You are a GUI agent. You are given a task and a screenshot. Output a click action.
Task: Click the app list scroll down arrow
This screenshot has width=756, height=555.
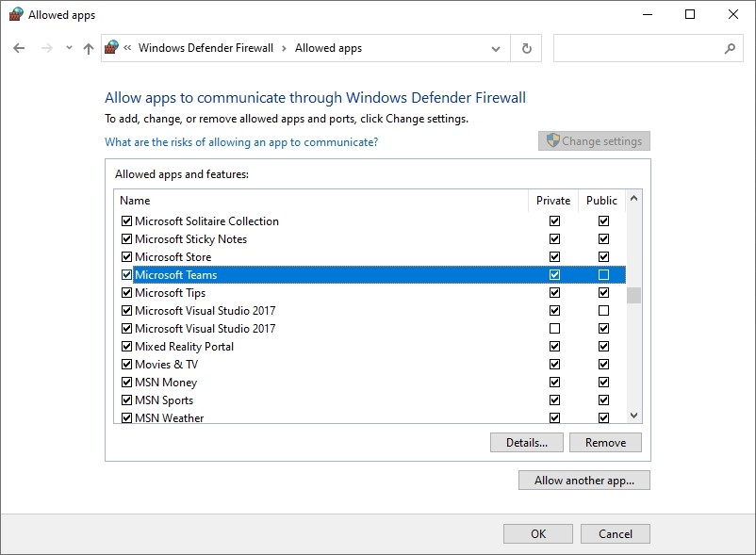(634, 416)
